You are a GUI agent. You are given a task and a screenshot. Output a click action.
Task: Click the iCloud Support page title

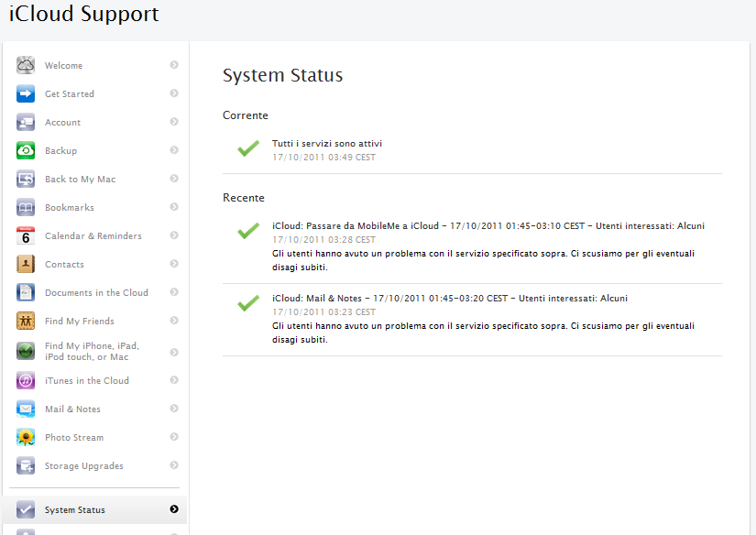point(83,15)
